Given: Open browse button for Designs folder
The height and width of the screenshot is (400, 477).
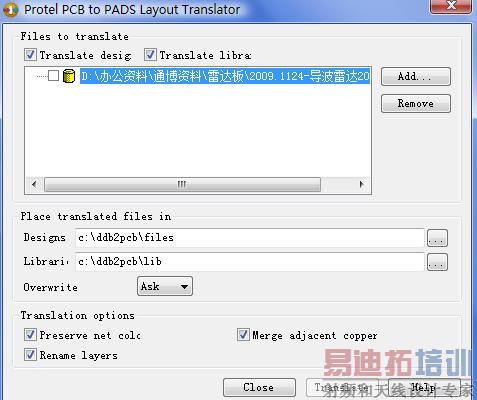Looking at the screenshot, I should pyautogui.click(x=437, y=238).
